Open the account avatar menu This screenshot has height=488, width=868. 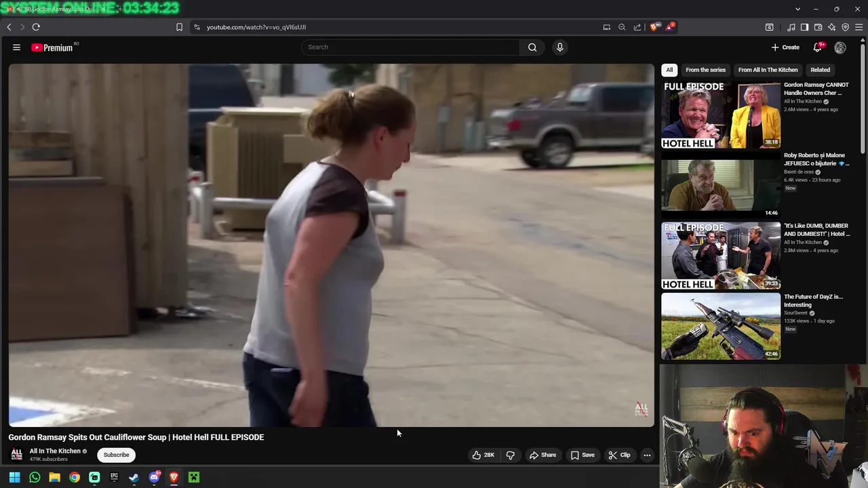tap(840, 47)
